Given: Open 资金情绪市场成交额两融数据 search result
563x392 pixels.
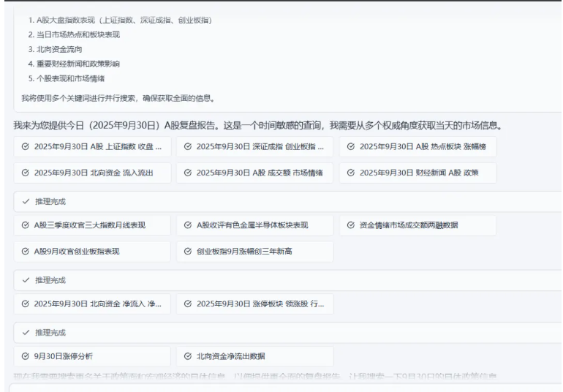Looking at the screenshot, I should pyautogui.click(x=417, y=225).
